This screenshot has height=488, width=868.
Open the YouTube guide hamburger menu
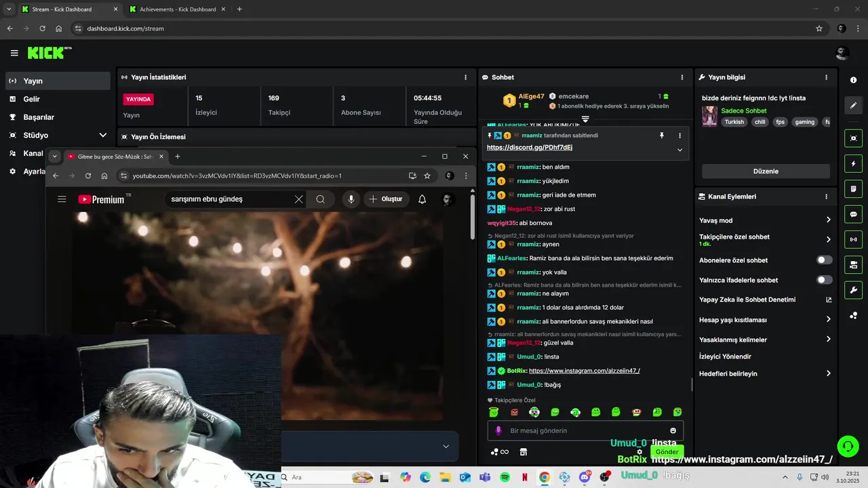click(x=62, y=199)
